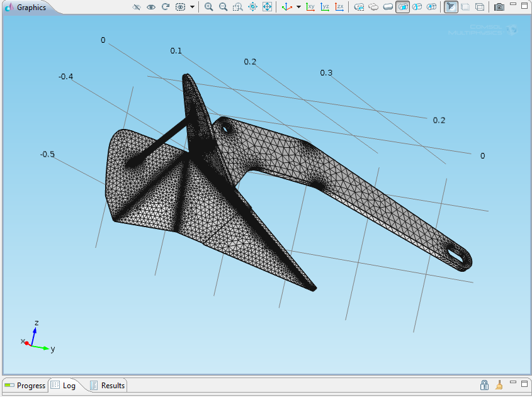This screenshot has height=397, width=532.
Task: Open dropdown arrow beside View Hidden icon
Action: click(192, 7)
